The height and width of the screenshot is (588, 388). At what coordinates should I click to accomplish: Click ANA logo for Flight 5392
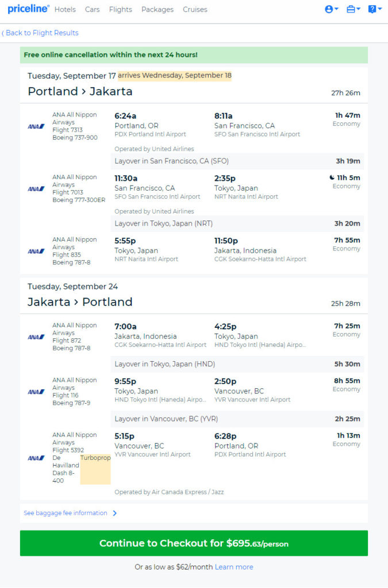[x=36, y=458]
